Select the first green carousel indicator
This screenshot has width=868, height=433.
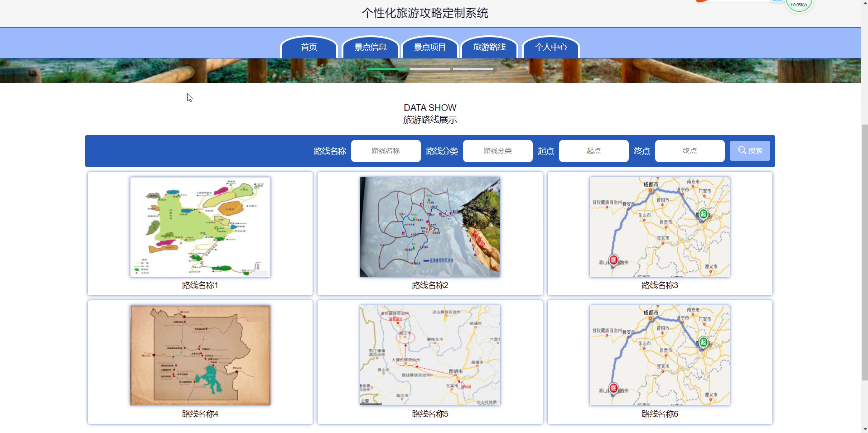pos(387,69)
